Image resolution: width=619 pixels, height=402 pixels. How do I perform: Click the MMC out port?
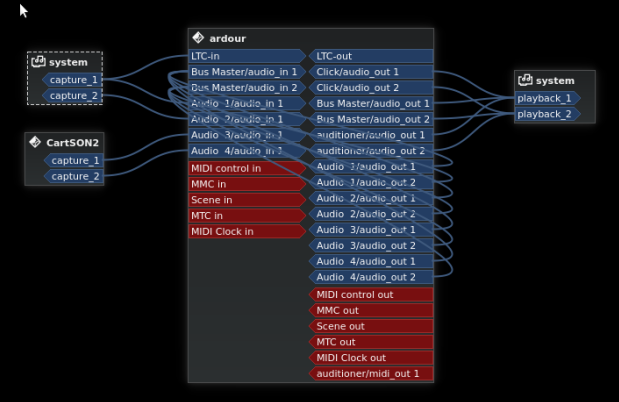coord(371,310)
